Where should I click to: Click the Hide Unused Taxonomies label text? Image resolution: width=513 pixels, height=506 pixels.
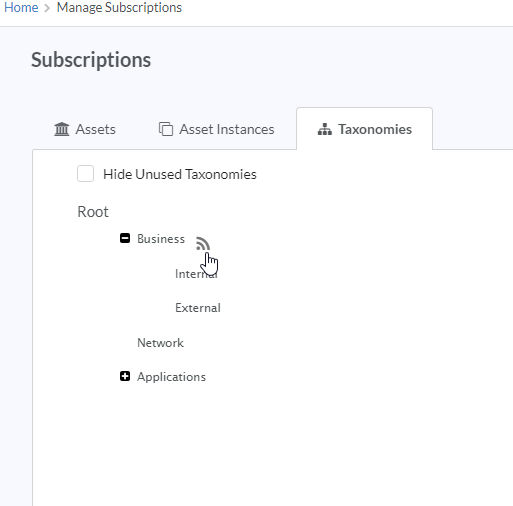(180, 174)
